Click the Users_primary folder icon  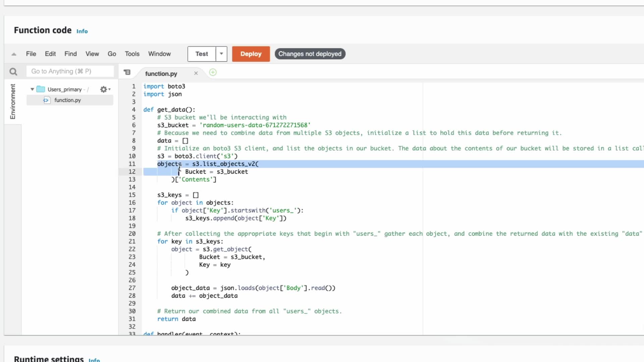(41, 89)
